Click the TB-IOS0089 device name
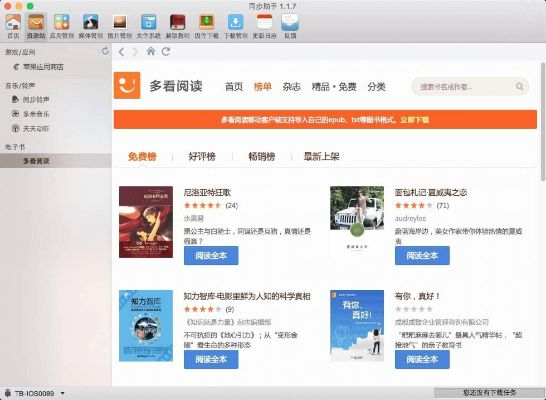Screen dimensions: 546x400 coord(34,393)
